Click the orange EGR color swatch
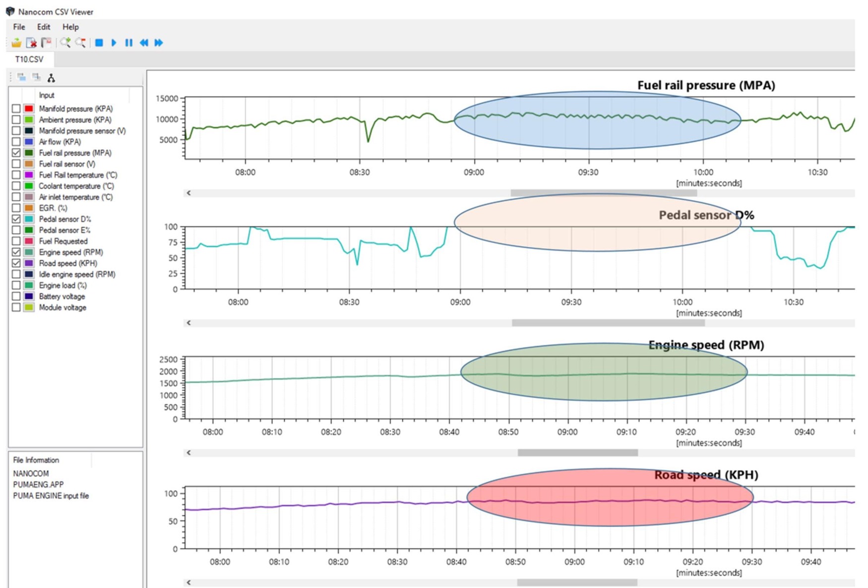The width and height of the screenshot is (868, 588). (29, 208)
